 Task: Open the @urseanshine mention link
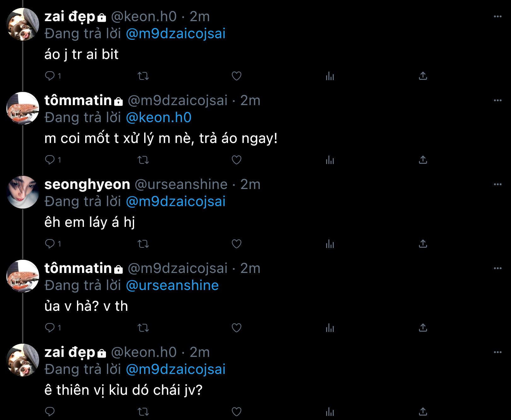(x=172, y=285)
